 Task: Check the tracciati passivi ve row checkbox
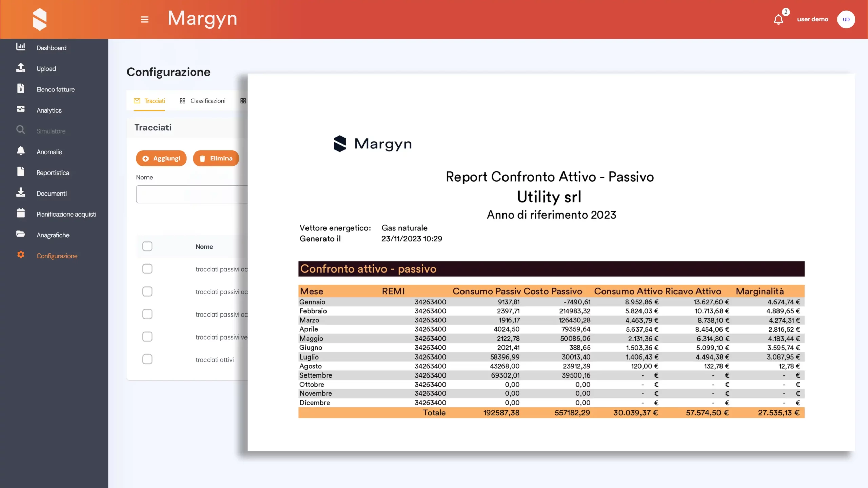tap(147, 337)
